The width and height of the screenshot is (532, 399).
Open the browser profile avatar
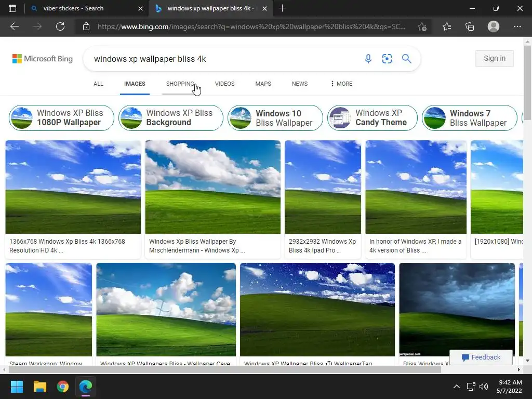(x=494, y=26)
